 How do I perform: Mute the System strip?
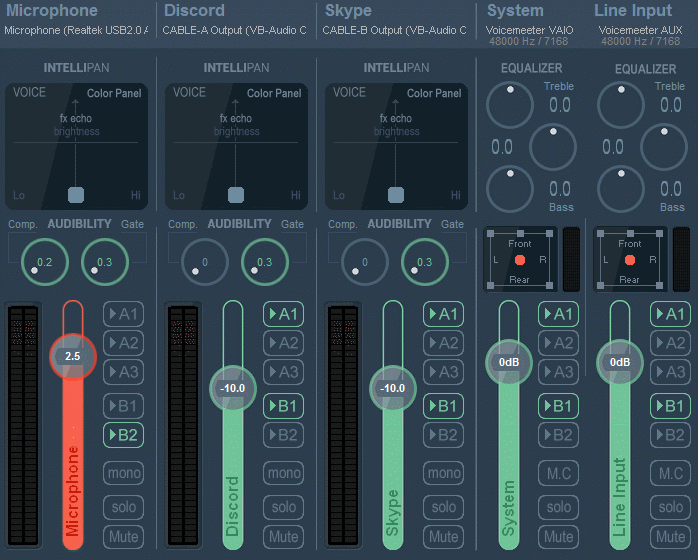click(558, 537)
